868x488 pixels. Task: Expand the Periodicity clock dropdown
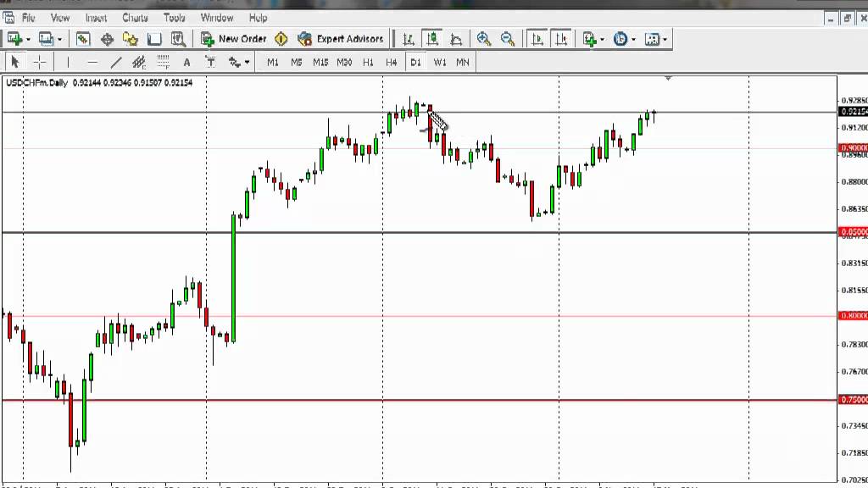(x=632, y=39)
